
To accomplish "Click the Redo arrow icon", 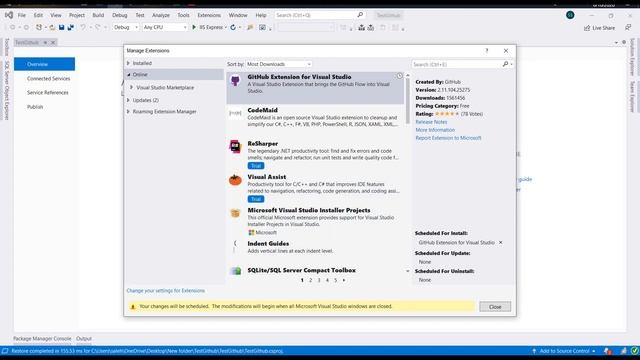I will pos(98,27).
